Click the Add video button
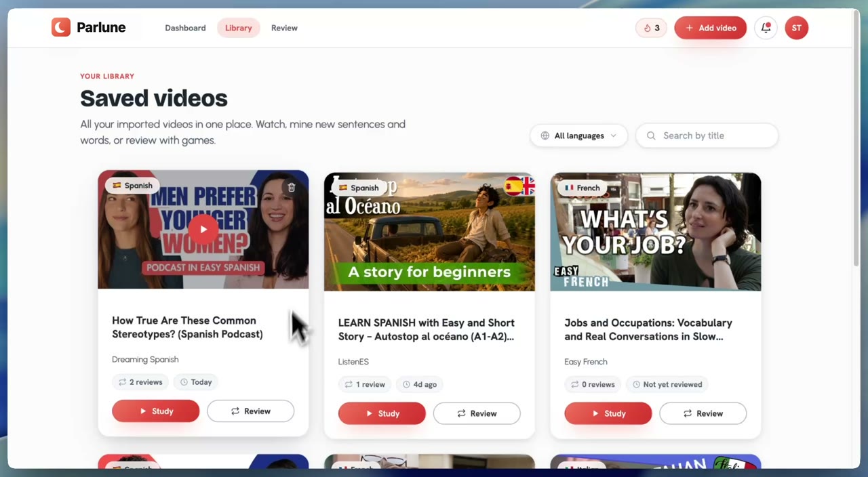The image size is (868, 477). [710, 28]
